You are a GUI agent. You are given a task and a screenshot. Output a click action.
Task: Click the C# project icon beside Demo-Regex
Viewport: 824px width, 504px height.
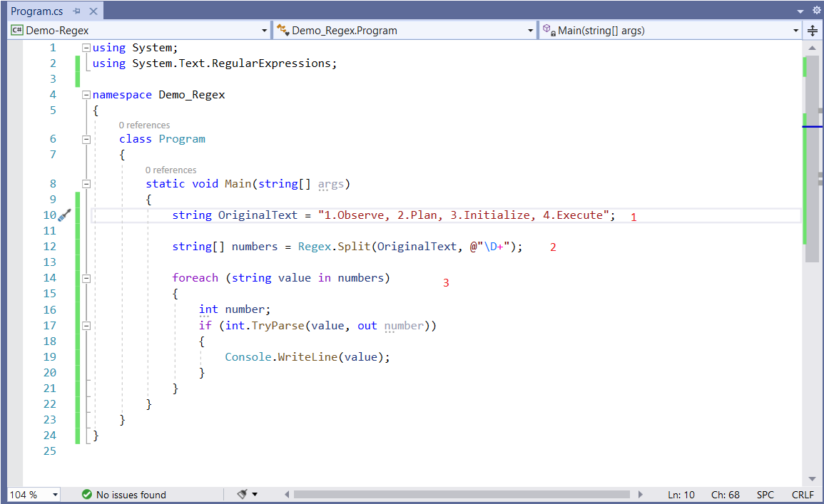tap(16, 30)
